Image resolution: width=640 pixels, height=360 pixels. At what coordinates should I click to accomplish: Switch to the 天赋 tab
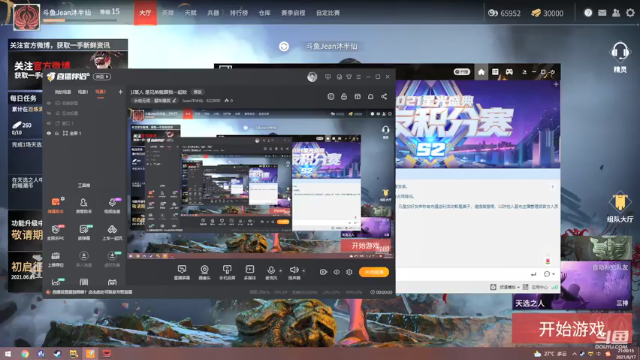(x=191, y=13)
